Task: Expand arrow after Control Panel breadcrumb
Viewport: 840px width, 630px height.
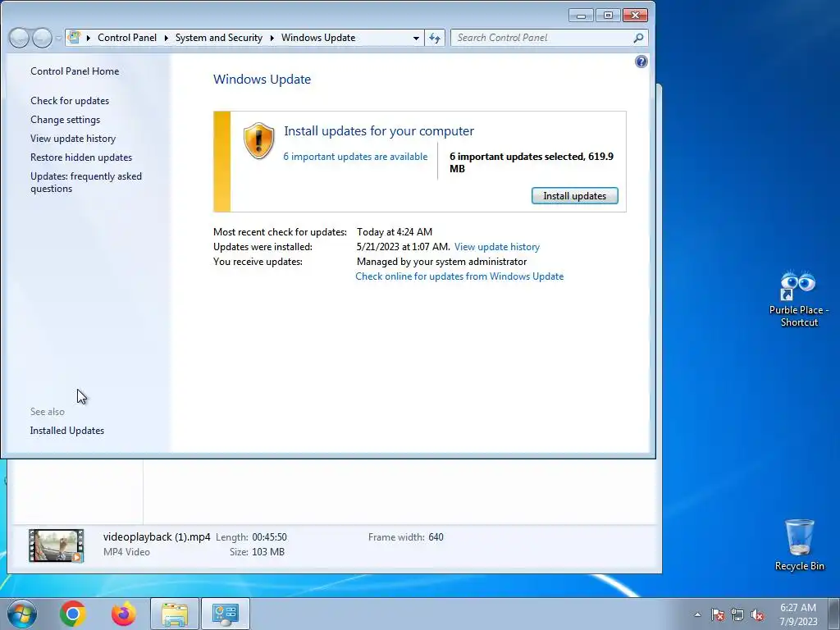Action: 166,38
